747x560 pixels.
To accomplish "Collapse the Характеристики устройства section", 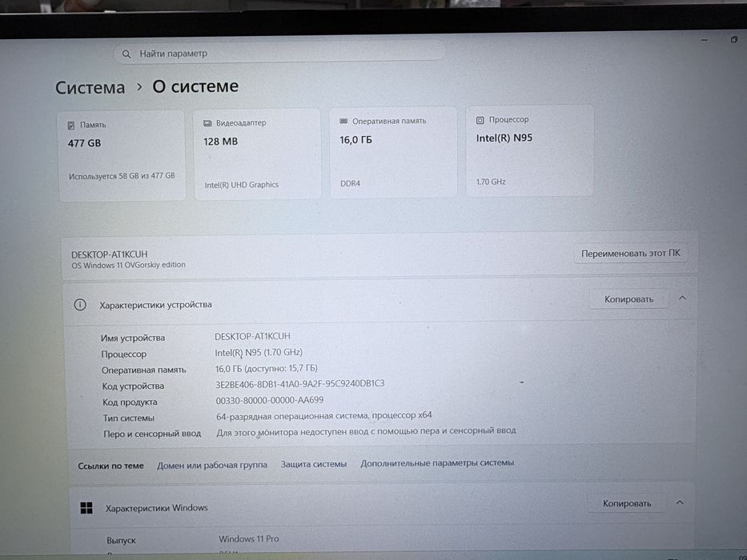I will point(682,298).
